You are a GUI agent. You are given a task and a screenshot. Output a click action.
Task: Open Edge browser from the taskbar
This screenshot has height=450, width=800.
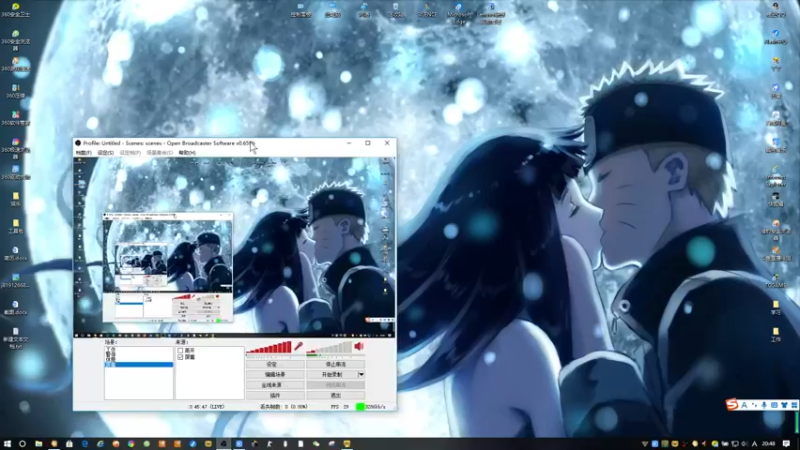tap(85, 444)
